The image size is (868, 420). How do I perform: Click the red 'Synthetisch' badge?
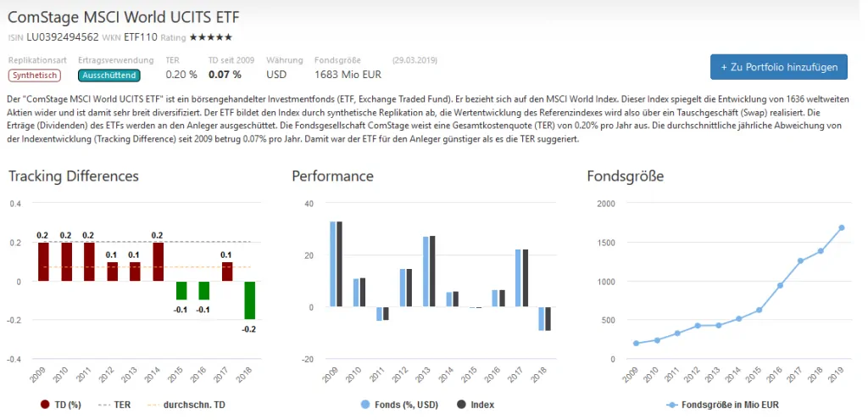(x=34, y=75)
